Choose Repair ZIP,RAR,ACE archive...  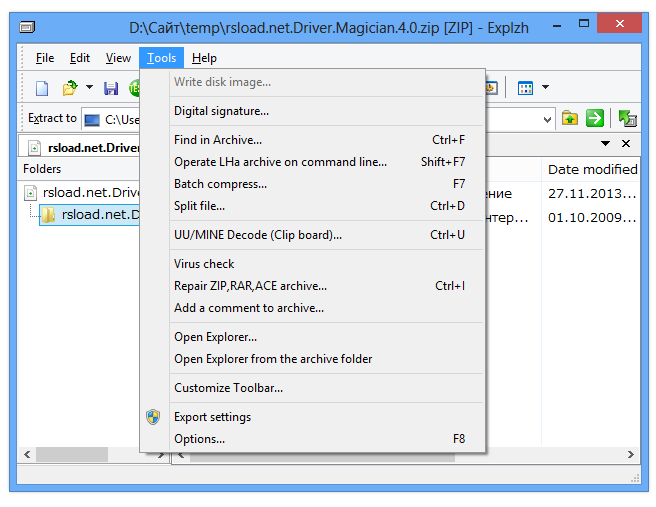coord(326,286)
